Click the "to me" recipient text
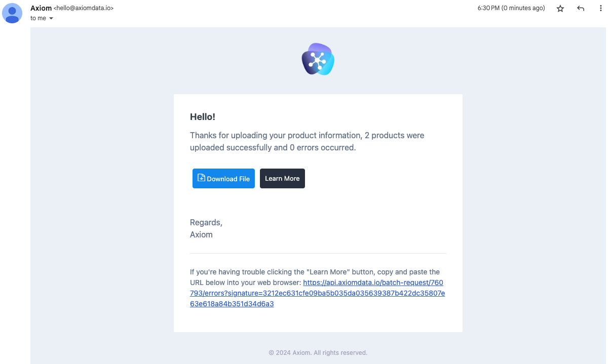612x364 pixels. (x=38, y=18)
